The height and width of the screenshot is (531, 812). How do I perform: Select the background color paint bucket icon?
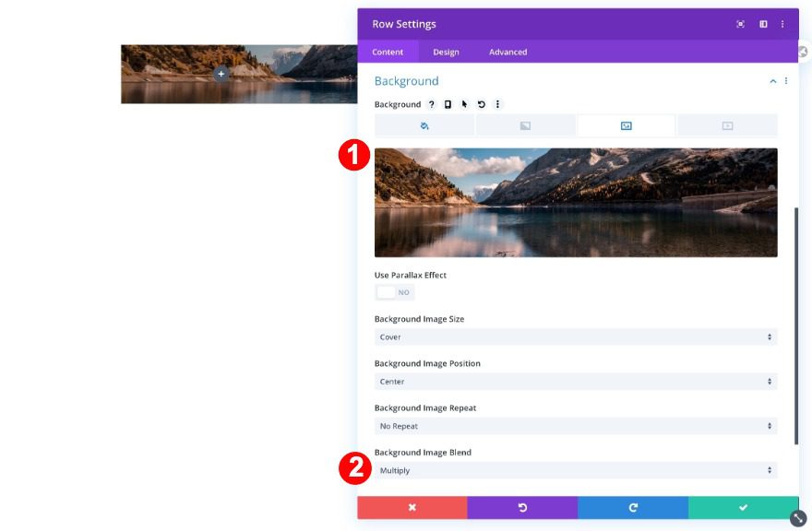coord(423,125)
